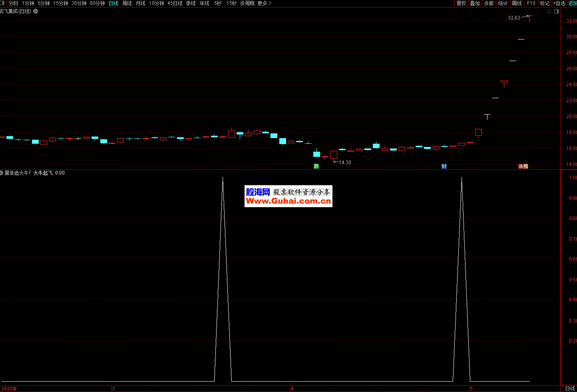Click the 大牛起飞: 0.00 value
Image resolution: width=577 pixels, height=392 pixels.
tap(49, 173)
